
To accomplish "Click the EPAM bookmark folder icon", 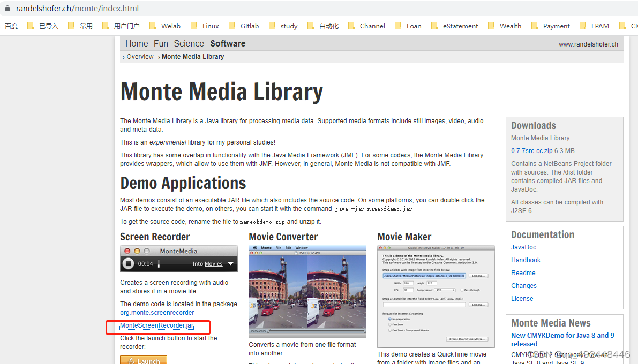I will (x=582, y=26).
